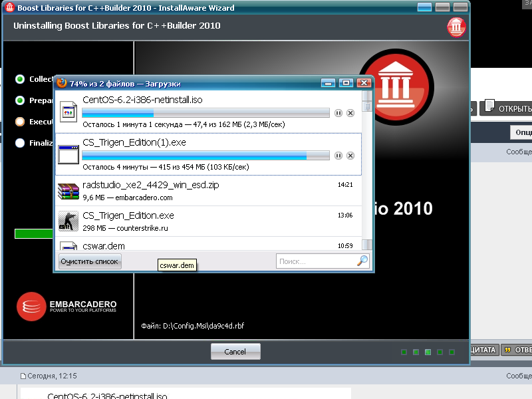Click the 14:21 timestamp
The width and height of the screenshot is (532, 399).
pyautogui.click(x=345, y=185)
